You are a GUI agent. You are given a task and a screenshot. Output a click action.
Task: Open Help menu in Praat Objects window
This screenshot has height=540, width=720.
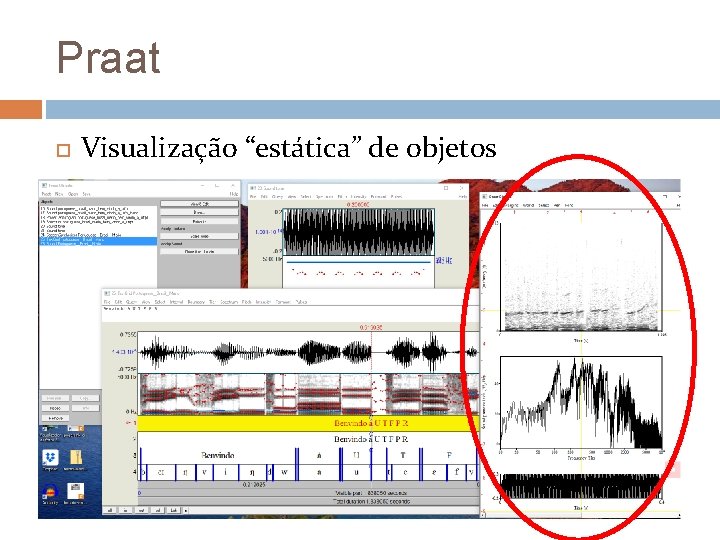coord(234,194)
